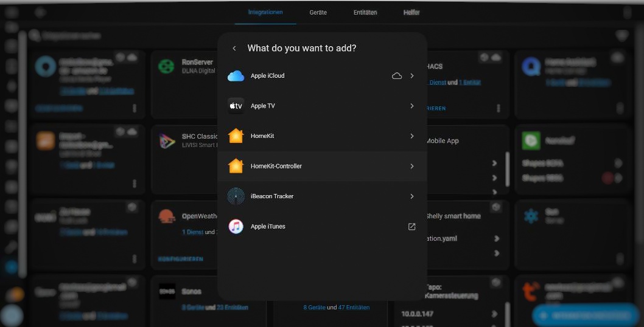Open the Dienst link on the HACS card
644x327 pixels.
click(x=437, y=83)
